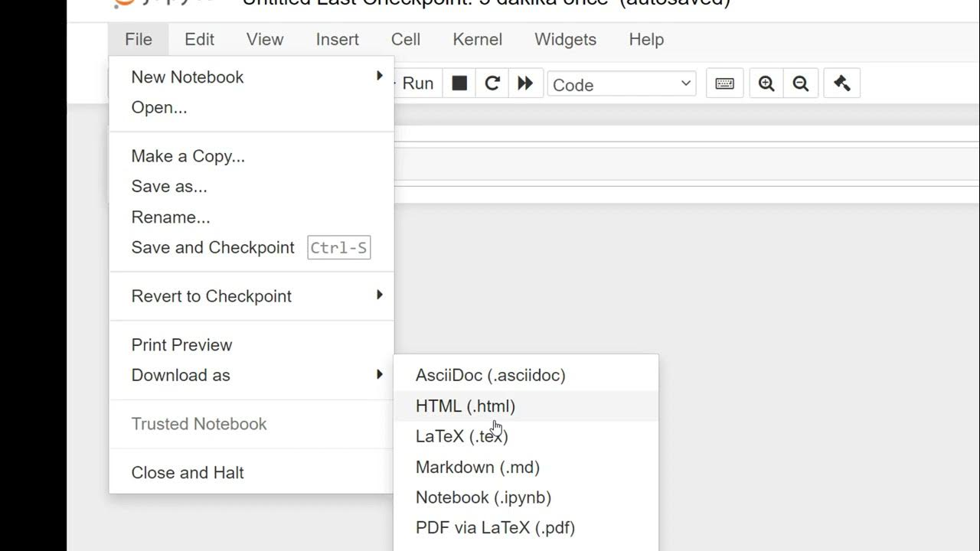Viewport: 980px width, 551px height.
Task: Click the zoom in magnifier icon
Action: coord(766,83)
